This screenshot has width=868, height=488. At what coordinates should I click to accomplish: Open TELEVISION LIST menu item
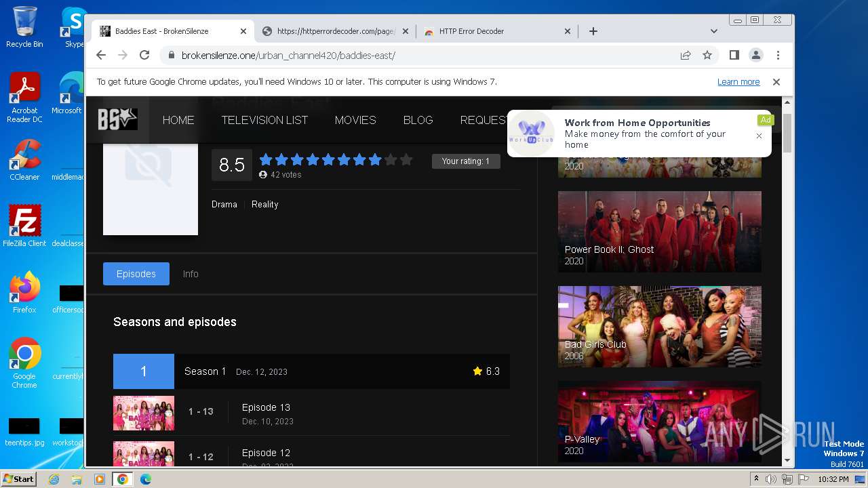(x=264, y=120)
